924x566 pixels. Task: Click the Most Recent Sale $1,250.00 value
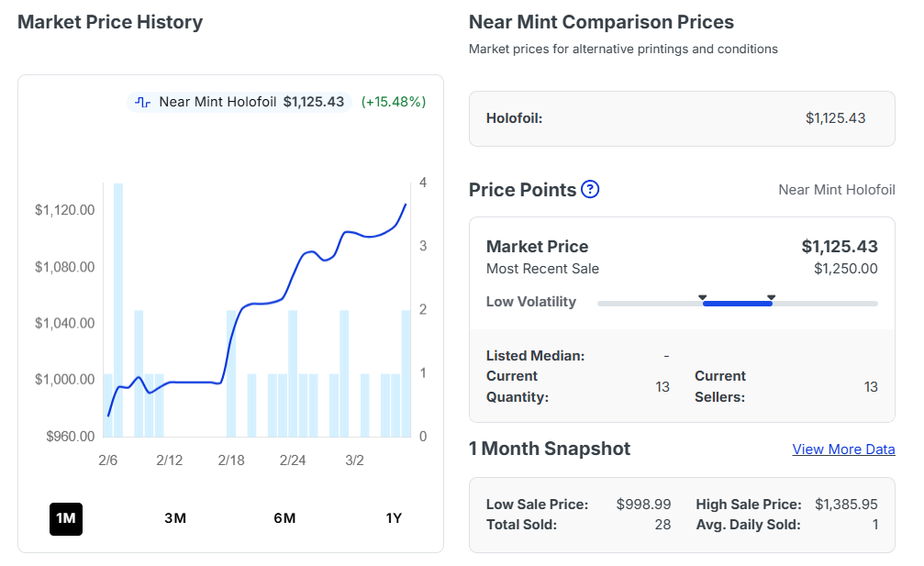tap(845, 269)
